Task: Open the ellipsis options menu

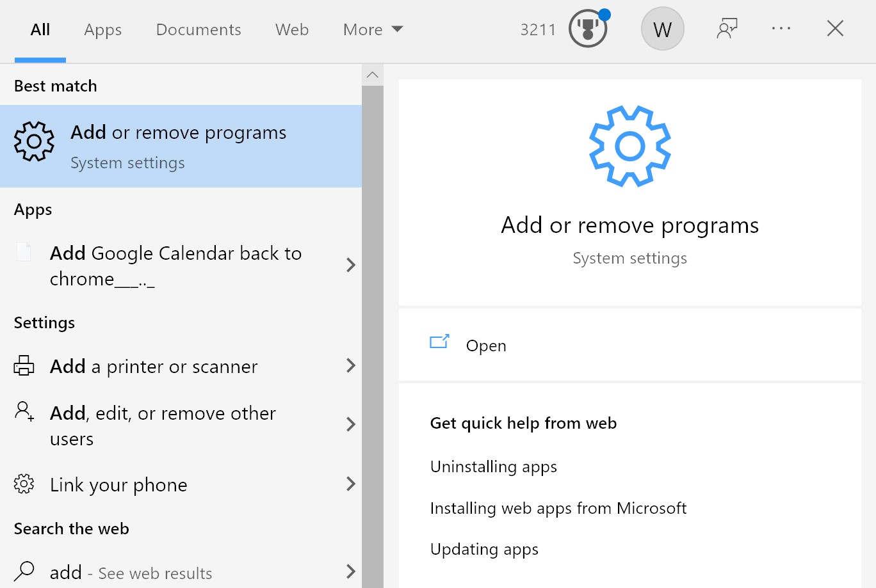Action: (781, 28)
